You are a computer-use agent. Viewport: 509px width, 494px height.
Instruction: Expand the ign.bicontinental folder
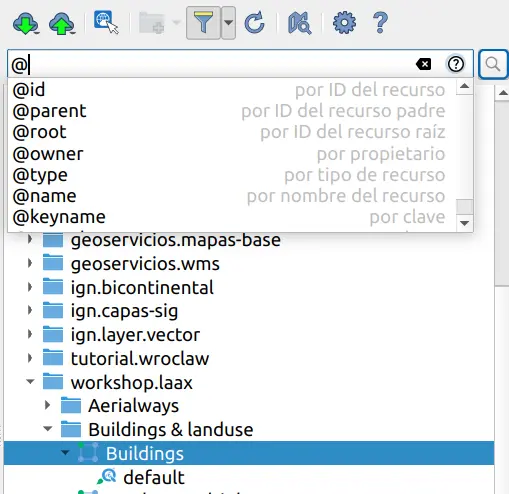point(30,287)
